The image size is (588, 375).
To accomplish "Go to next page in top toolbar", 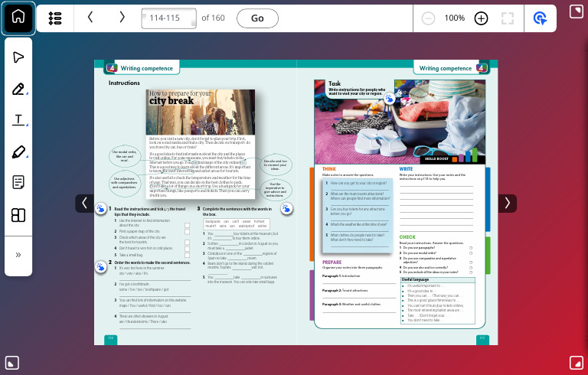I will click(x=122, y=18).
